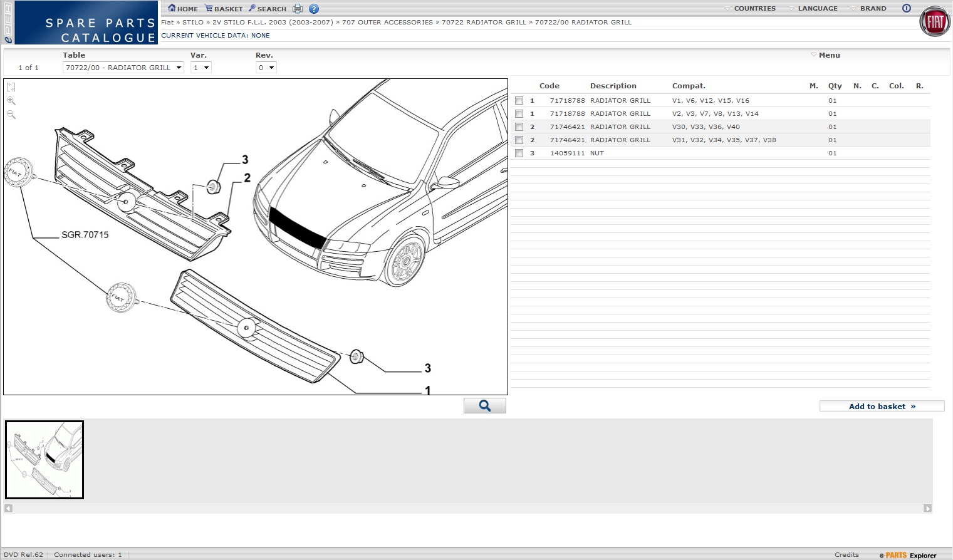
Task: Click V1, V6, V12, V15, V16 cell
Action: 711,100
